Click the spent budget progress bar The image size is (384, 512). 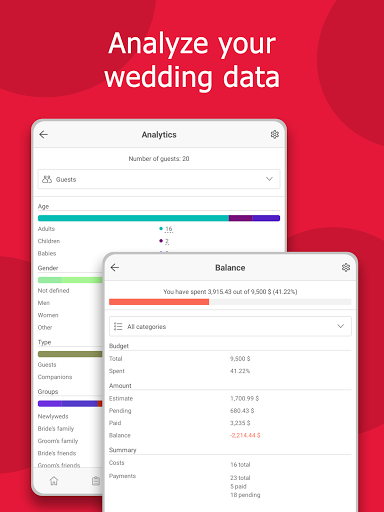tap(230, 302)
